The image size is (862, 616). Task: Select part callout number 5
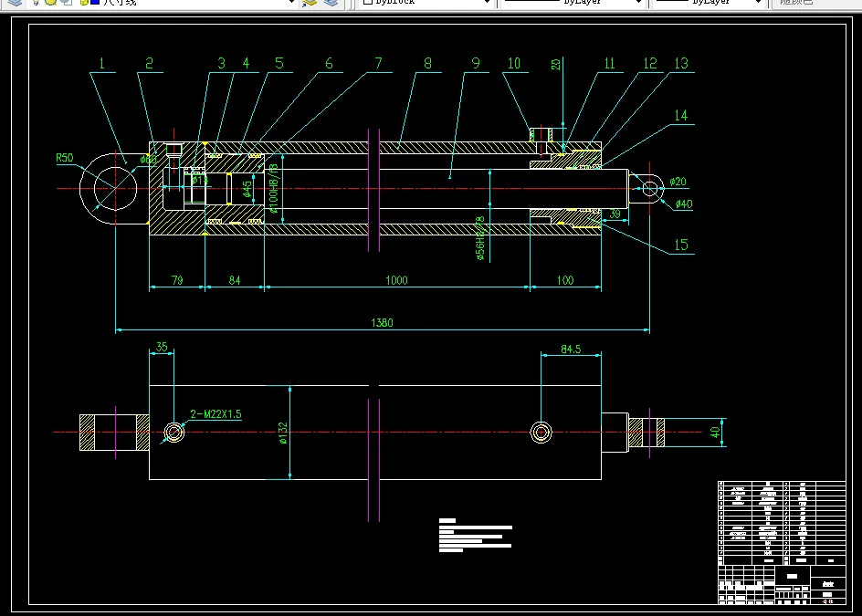click(279, 64)
